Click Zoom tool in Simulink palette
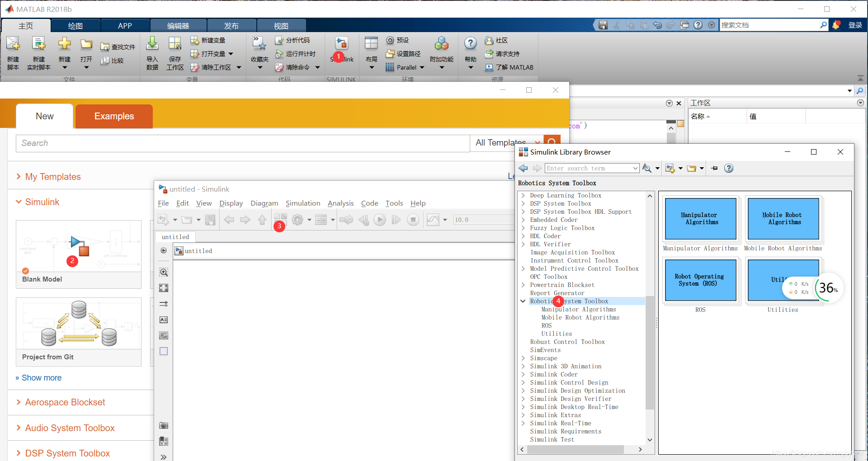 (x=164, y=272)
